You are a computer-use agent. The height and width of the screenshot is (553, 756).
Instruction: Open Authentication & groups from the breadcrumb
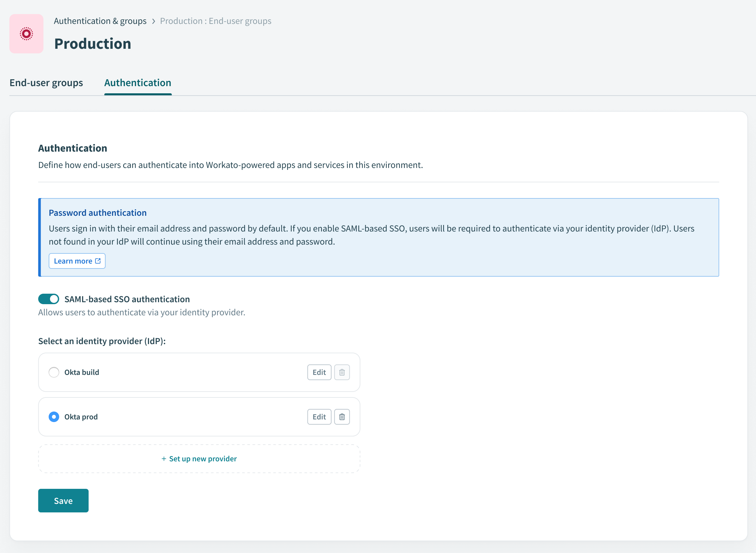point(101,21)
